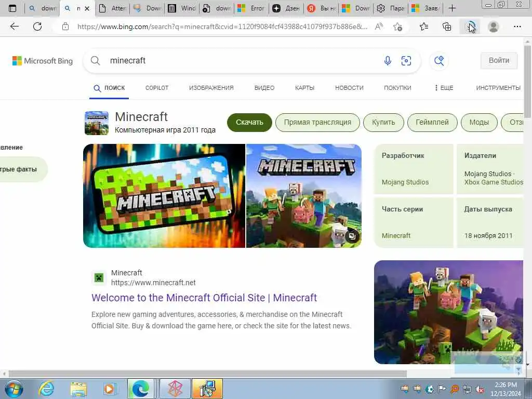Select the Моды chip
The height and width of the screenshot is (399, 532).
479,123
